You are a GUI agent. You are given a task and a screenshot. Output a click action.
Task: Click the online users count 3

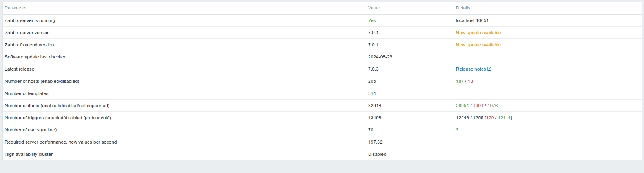point(457,130)
